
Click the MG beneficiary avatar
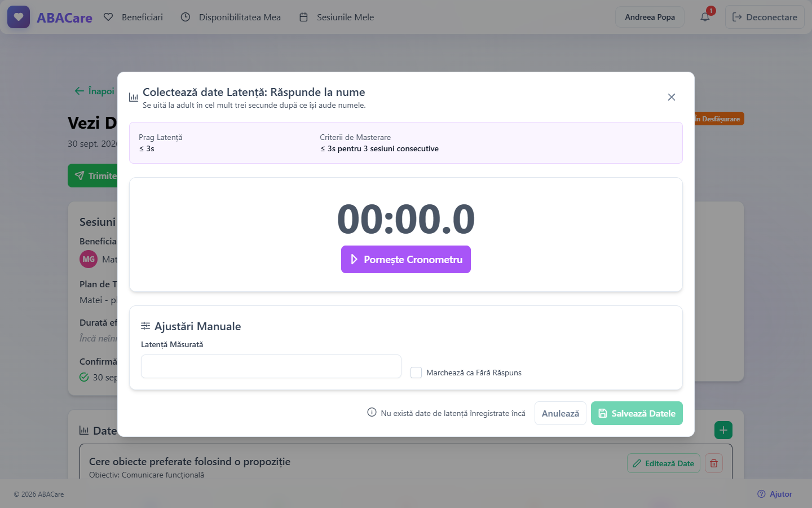pos(89,259)
